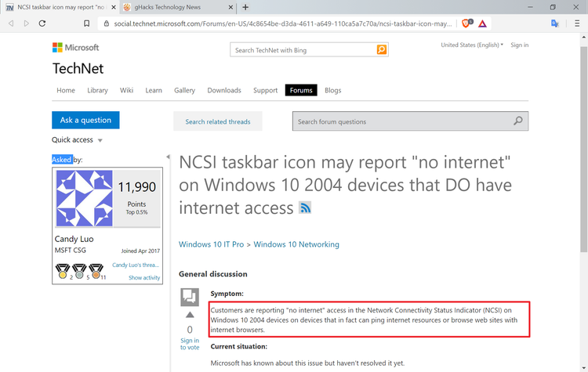The image size is (588, 372).
Task: Click the TechNet site title
Action: tap(78, 69)
